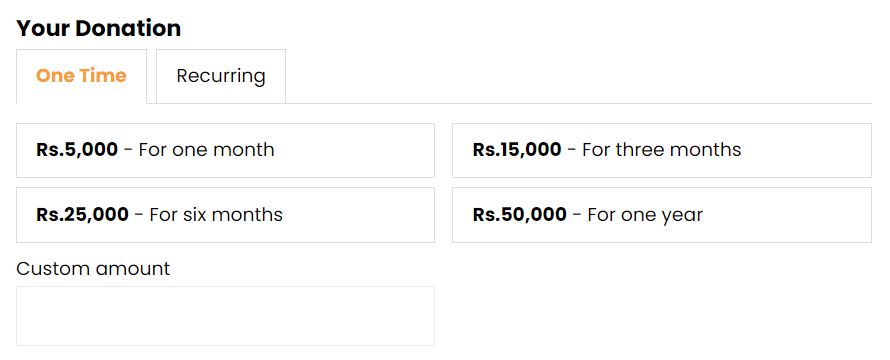Click the Custom amount label
Image resolution: width=890 pixels, height=360 pixels.
tap(93, 269)
